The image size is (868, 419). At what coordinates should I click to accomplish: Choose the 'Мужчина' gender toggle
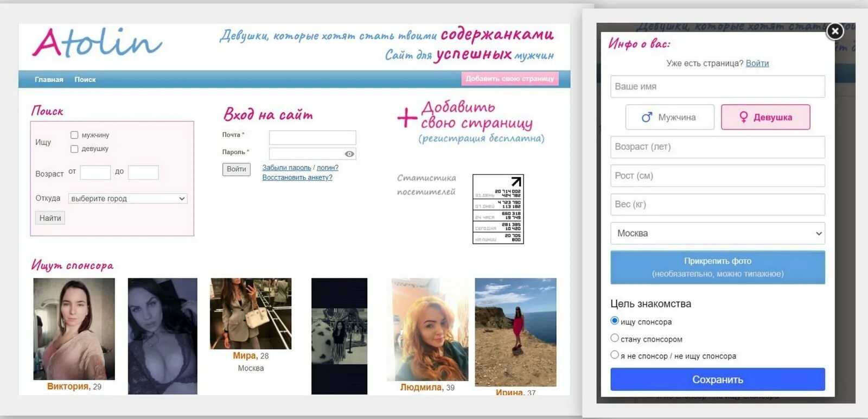tap(669, 117)
